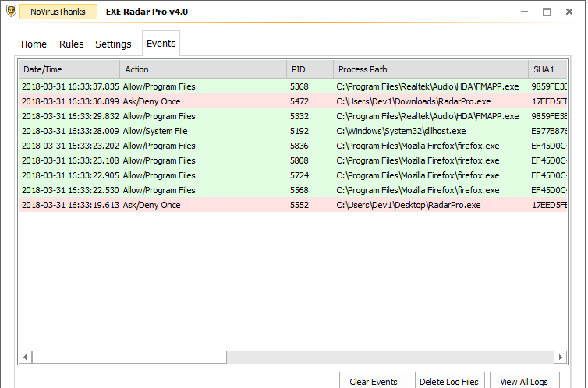
Task: Open the Settings tab
Action: [x=113, y=44]
